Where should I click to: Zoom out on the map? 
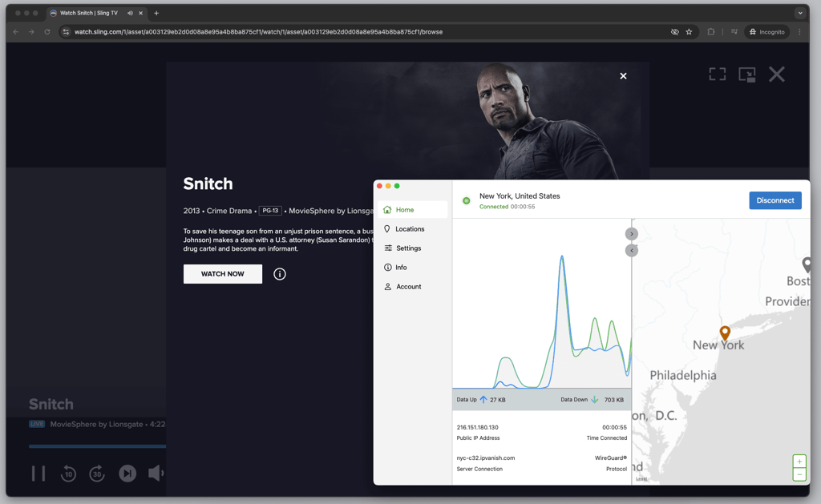799,474
